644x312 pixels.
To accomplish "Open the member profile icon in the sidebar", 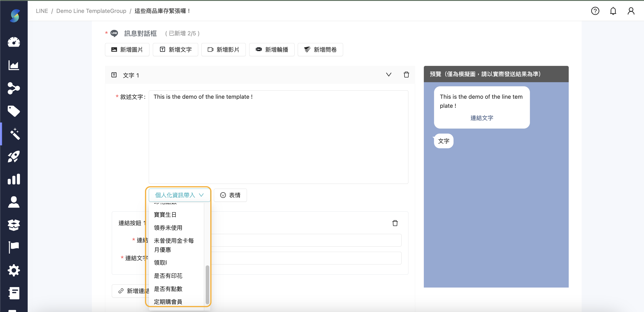I will (x=14, y=202).
